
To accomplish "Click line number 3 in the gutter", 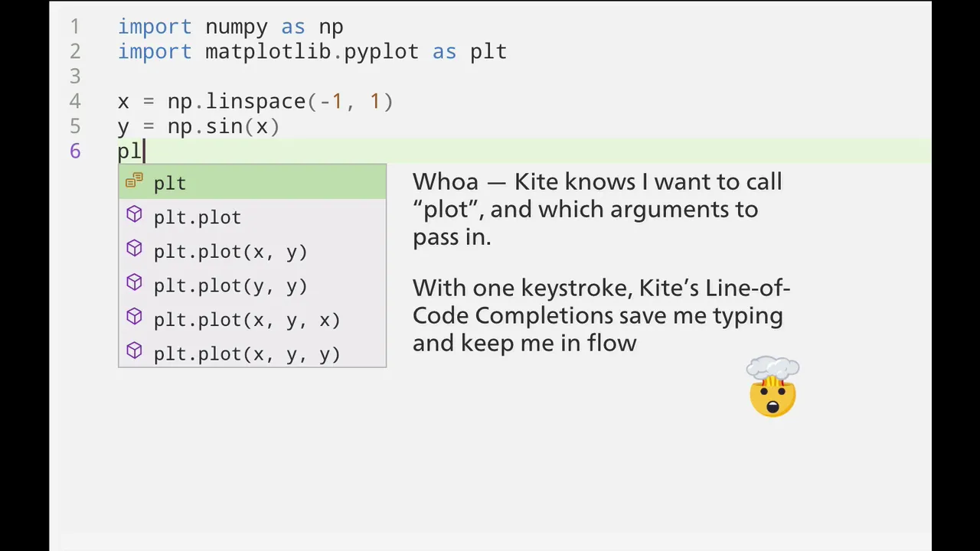I will 75,77.
